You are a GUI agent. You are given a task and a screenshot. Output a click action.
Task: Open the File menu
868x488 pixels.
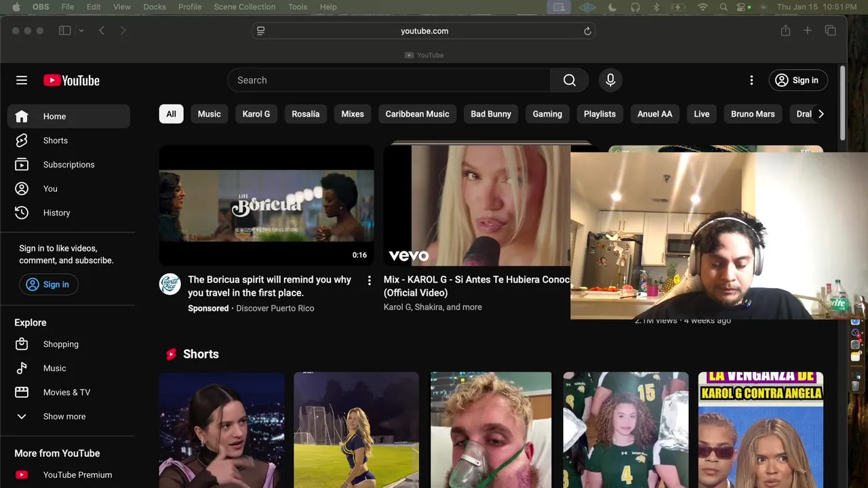tap(68, 7)
